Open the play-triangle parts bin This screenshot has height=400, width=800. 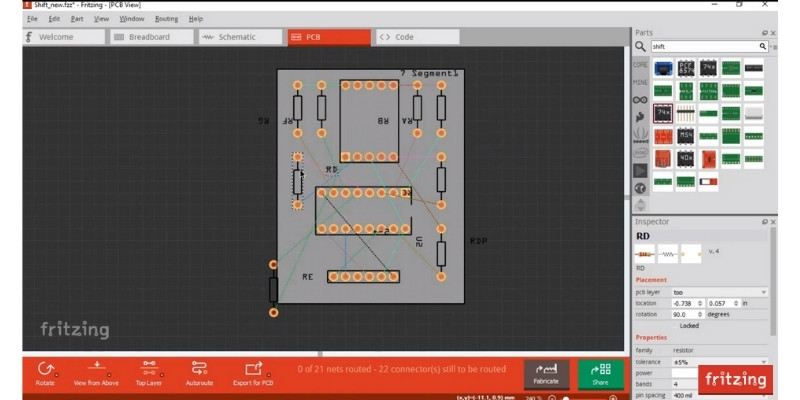(x=640, y=170)
